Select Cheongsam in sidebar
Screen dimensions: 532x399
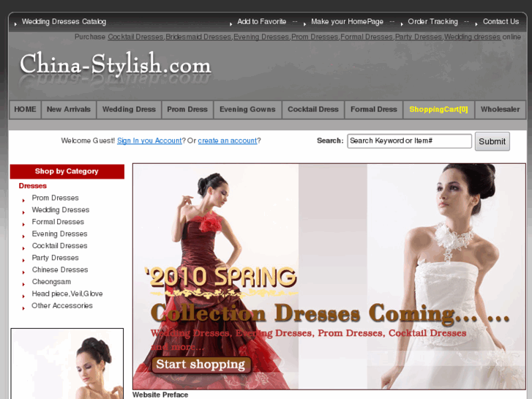click(x=51, y=282)
